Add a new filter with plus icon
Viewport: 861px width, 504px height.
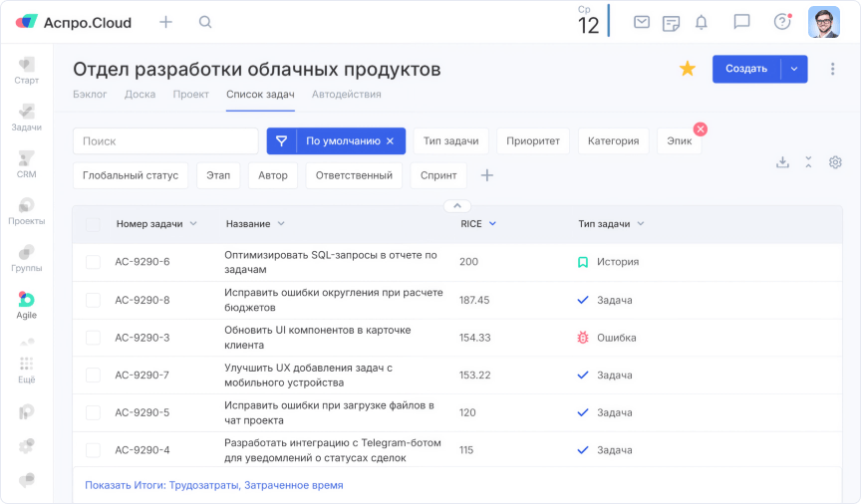[487, 175]
